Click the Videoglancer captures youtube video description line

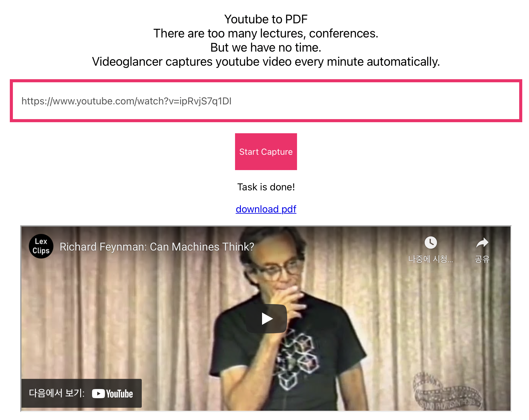[266, 62]
